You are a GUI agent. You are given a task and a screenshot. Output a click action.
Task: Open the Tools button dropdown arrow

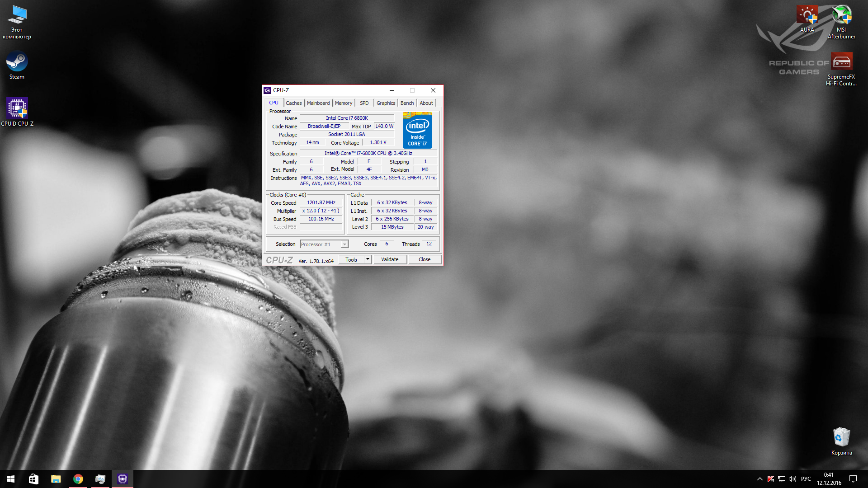(368, 259)
